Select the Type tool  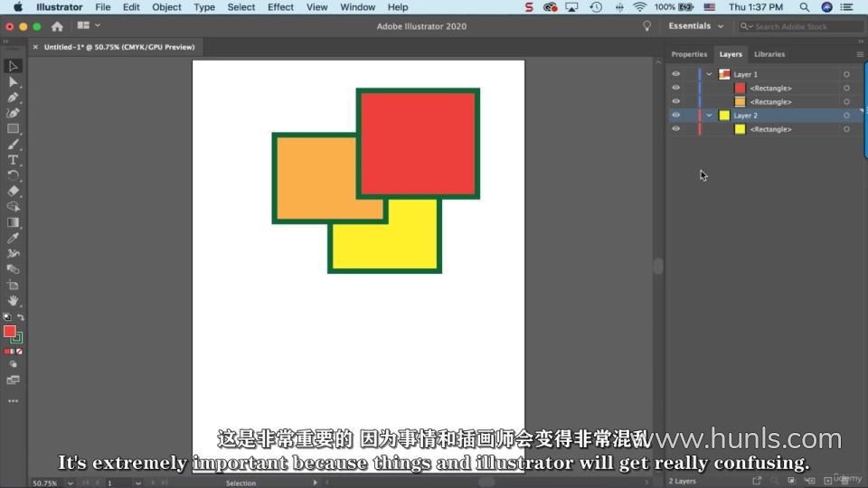[x=13, y=160]
